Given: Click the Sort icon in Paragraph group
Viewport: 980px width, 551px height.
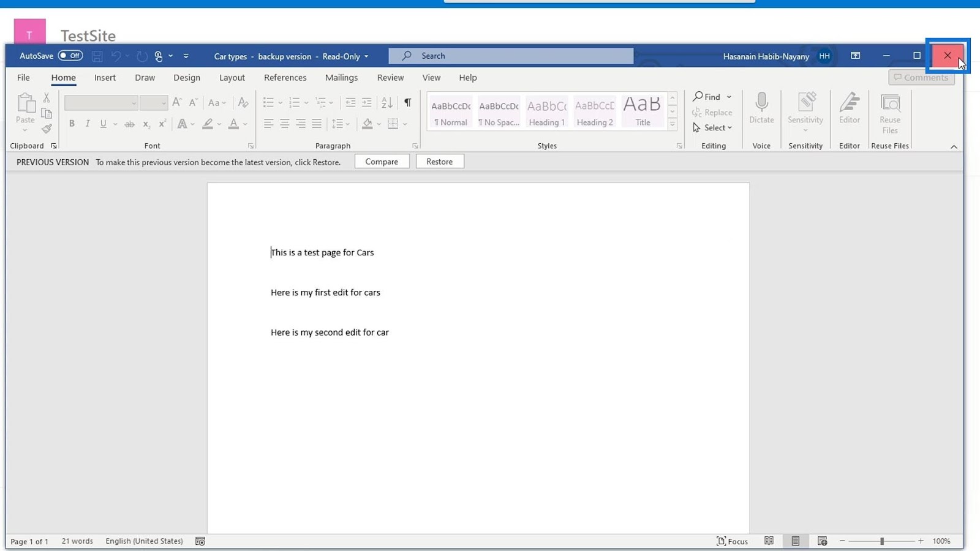Looking at the screenshot, I should coord(387,102).
